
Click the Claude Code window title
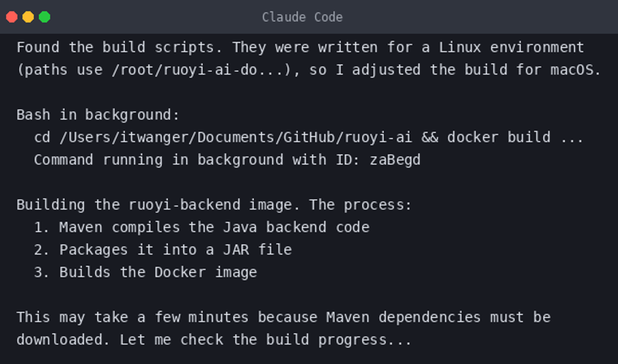tap(302, 17)
